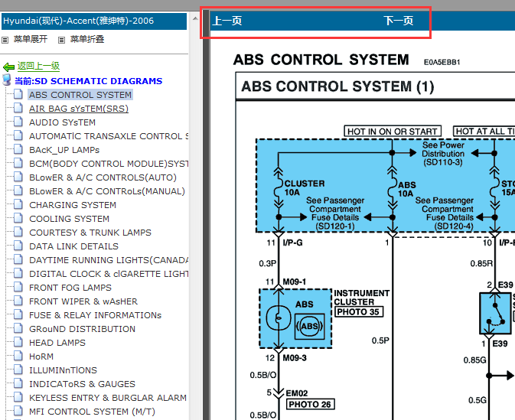The width and height of the screenshot is (515, 420).
Task: Click page icon beside FUSE & RELAY INFORMATIONs
Action: (x=18, y=315)
